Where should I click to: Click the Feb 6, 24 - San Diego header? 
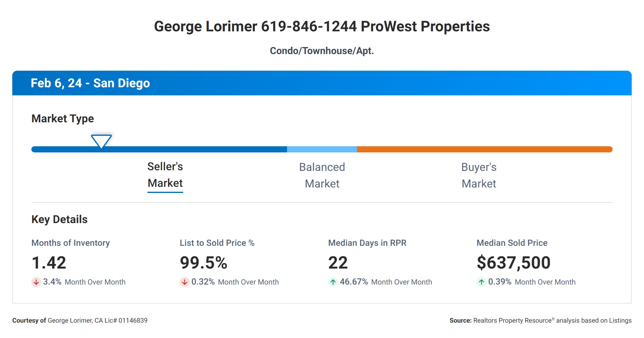coord(90,83)
